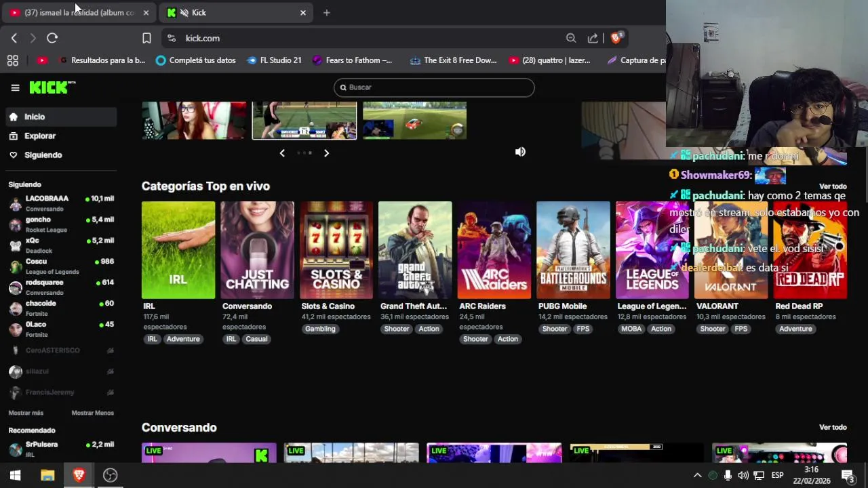
Task: Open system volume control in tray
Action: point(743,475)
